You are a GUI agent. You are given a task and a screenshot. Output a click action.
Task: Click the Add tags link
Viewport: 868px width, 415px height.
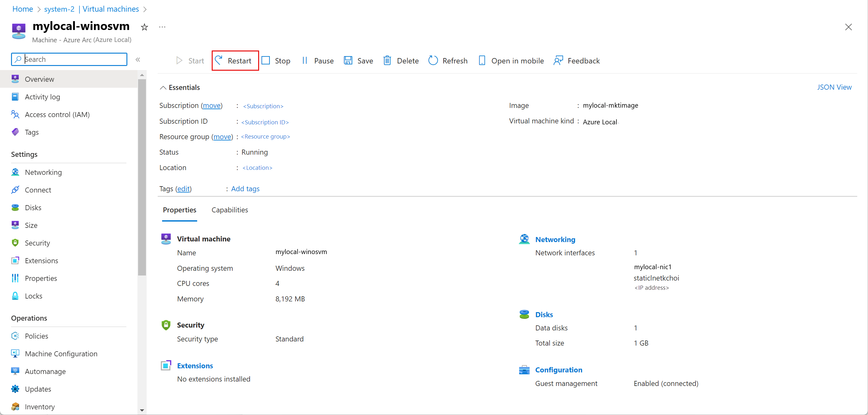pos(245,189)
